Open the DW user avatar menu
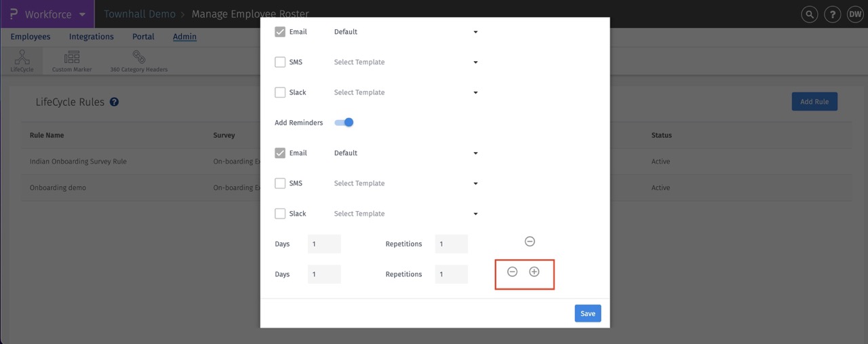 point(854,14)
